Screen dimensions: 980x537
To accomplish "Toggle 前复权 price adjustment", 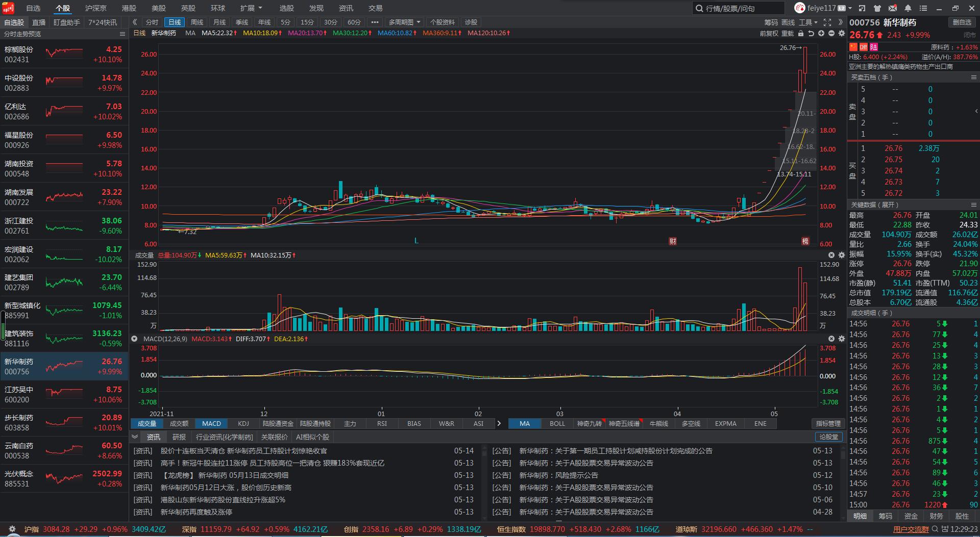I will [769, 33].
